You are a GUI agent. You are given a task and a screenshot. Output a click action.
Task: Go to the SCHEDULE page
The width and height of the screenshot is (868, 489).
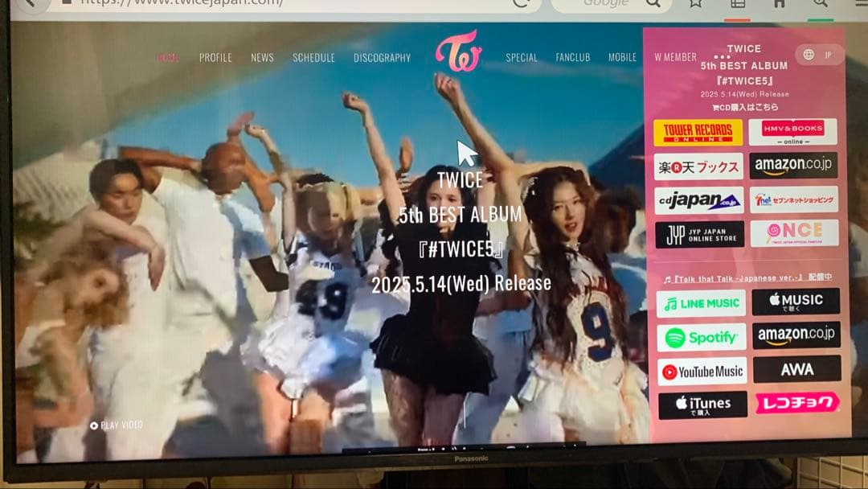(313, 58)
